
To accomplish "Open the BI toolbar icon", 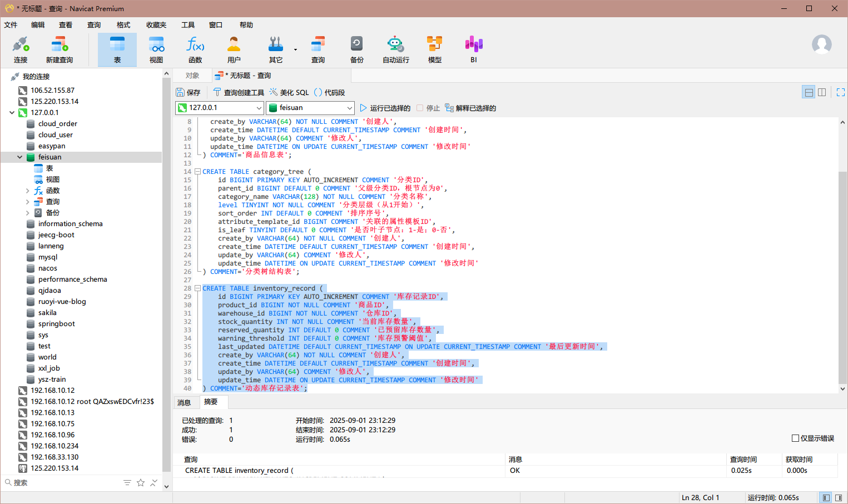I will pyautogui.click(x=474, y=49).
